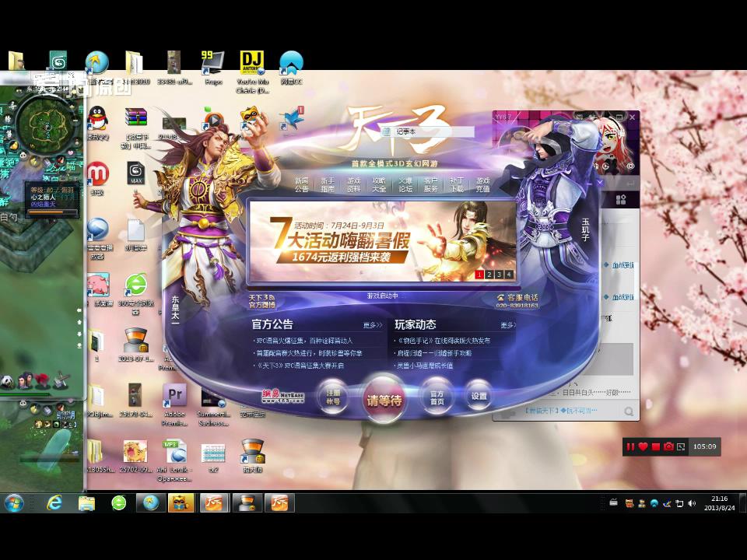This screenshot has width=747, height=560.
Task: Pause the screen recorder
Action: [630, 446]
